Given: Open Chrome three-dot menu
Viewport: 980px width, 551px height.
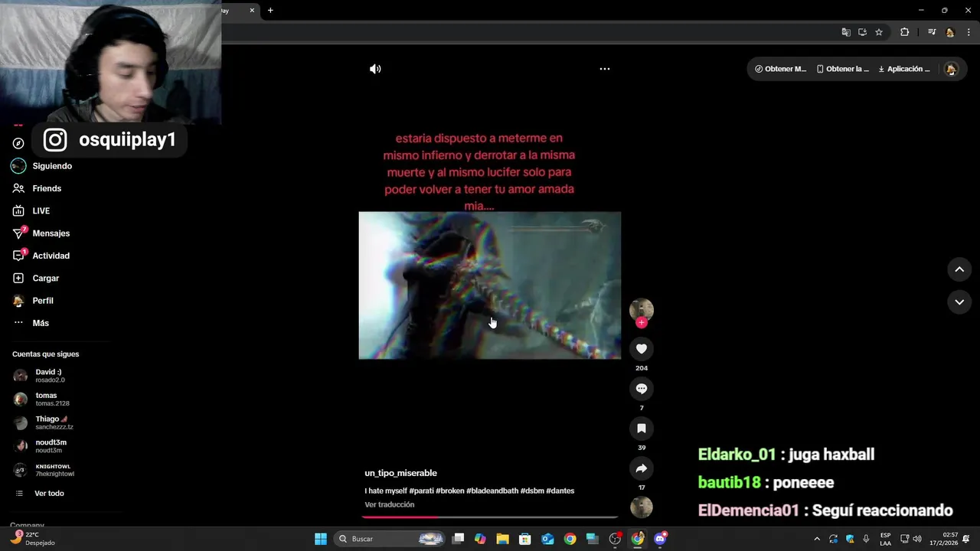Looking at the screenshot, I should 969,32.
